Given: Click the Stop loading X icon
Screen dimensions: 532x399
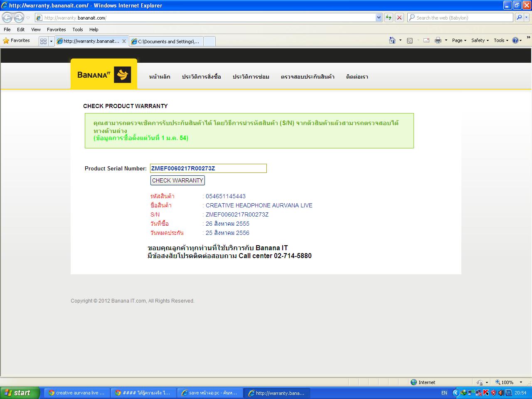Looking at the screenshot, I should [399, 17].
